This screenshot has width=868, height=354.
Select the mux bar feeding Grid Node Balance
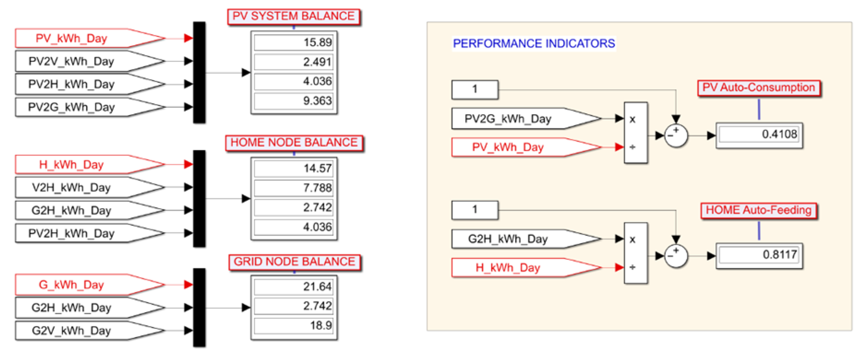(x=199, y=308)
